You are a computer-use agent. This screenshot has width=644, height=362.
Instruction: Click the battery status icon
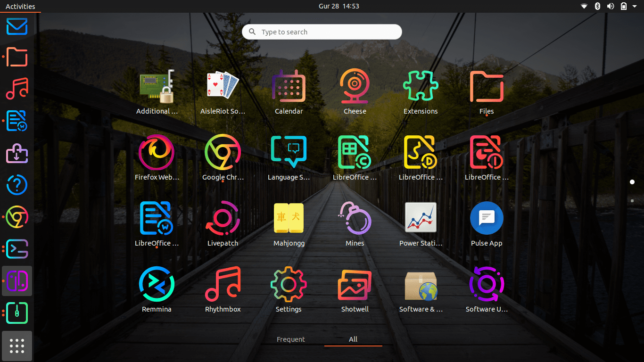coord(624,6)
